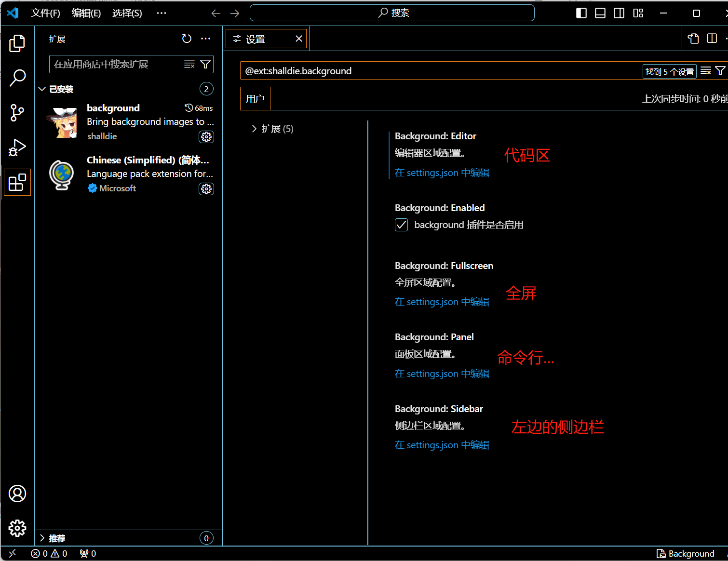Focus the title bar command search box
The width and height of the screenshot is (728, 561).
tap(392, 13)
